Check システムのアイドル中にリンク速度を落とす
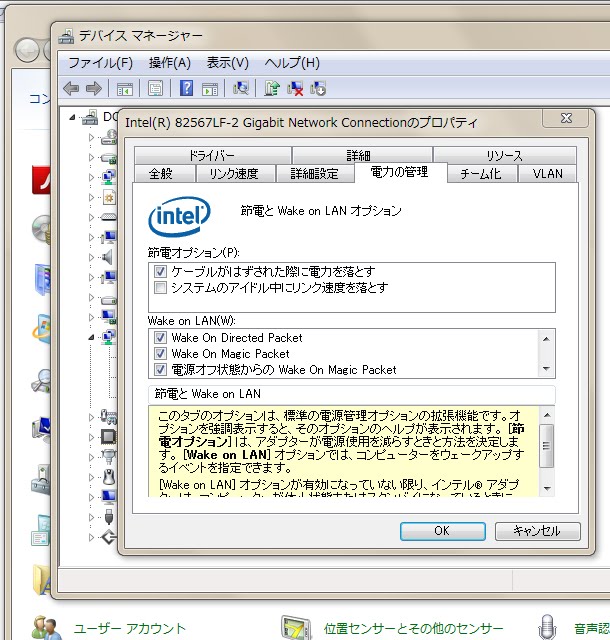This screenshot has height=640, width=610. pos(160,287)
